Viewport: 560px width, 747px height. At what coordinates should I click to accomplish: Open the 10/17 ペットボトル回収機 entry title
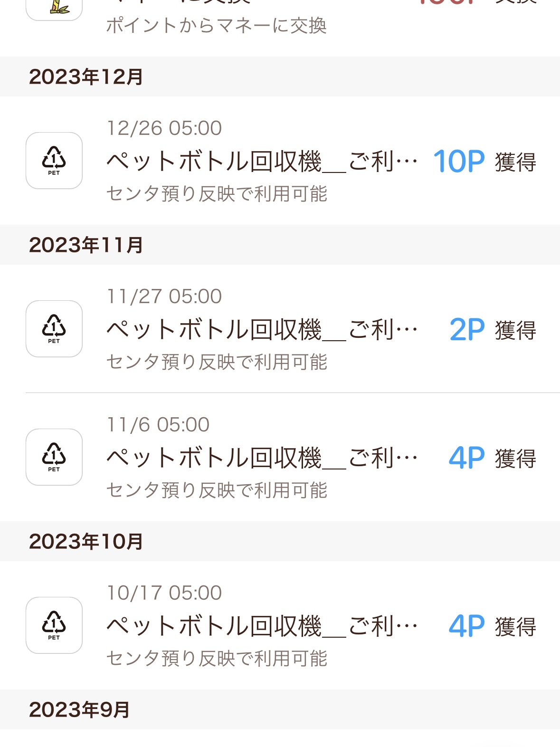coord(262,626)
